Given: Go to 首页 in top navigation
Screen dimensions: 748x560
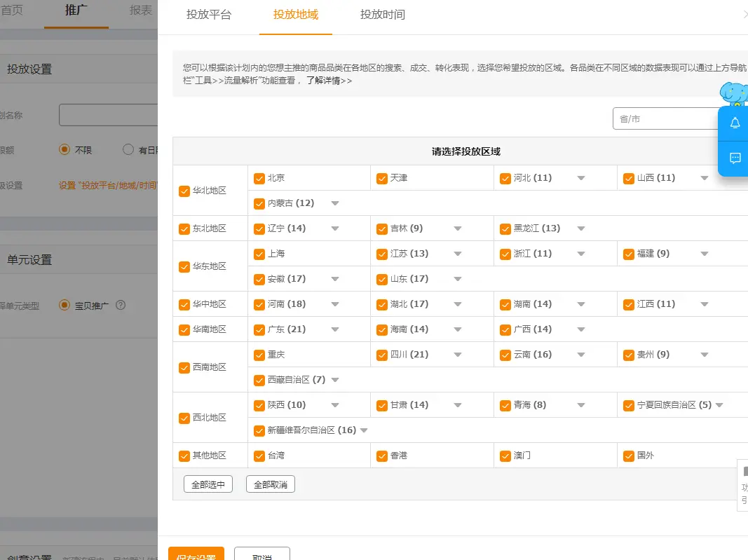Looking at the screenshot, I should click(x=11, y=10).
